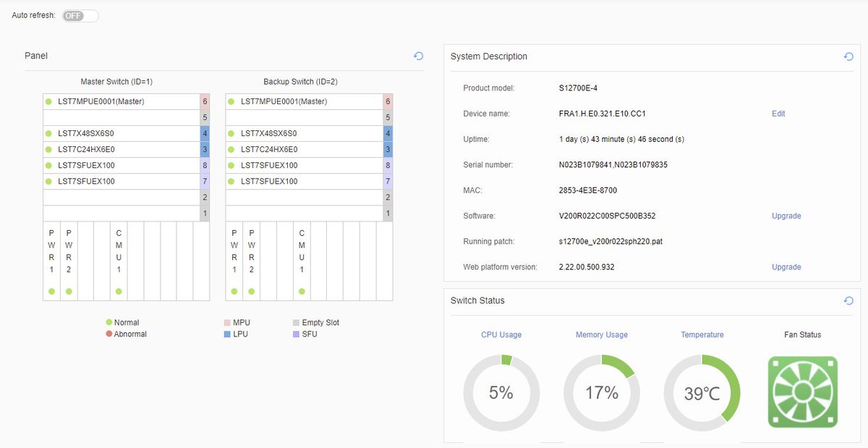Screen dimensions: 868x448
Task: Click the SFU legend color swatch
Action: pos(296,334)
